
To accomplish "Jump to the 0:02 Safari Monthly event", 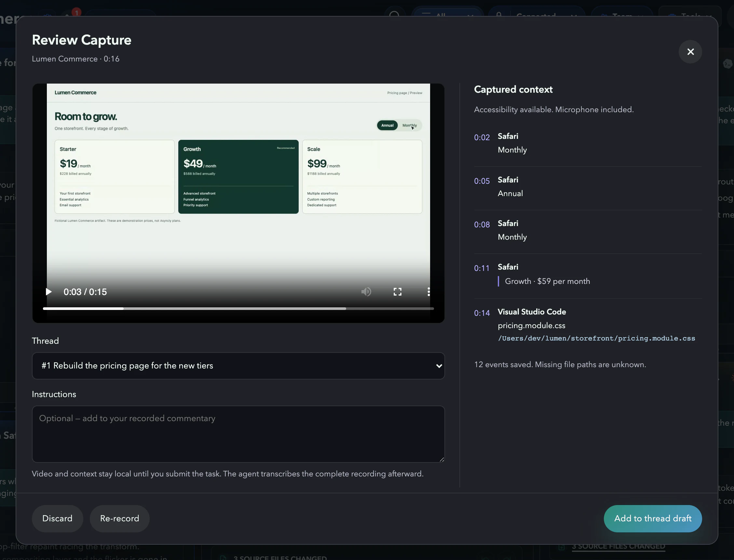I will tap(588, 143).
